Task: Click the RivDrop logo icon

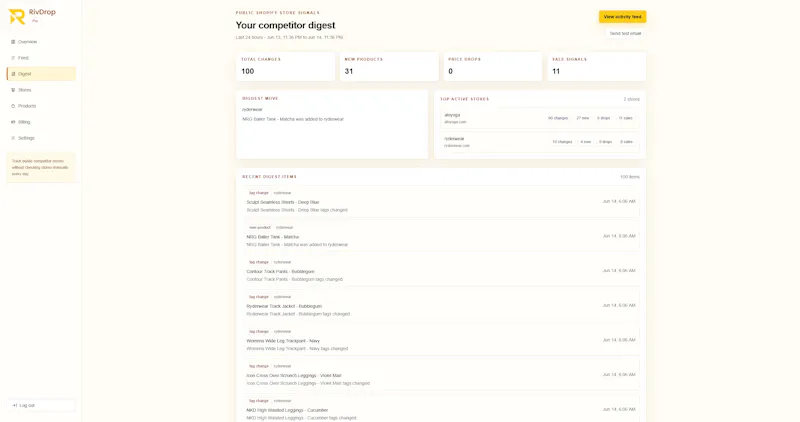Action: (17, 16)
